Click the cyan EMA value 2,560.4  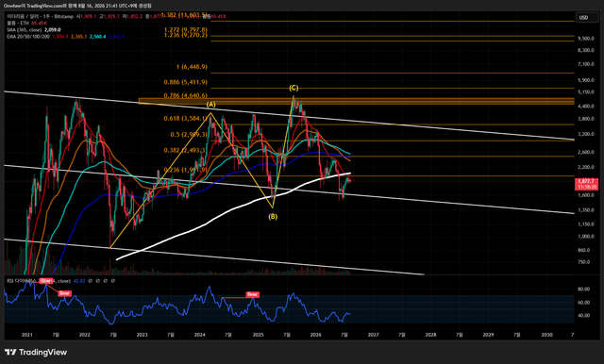pos(98,37)
